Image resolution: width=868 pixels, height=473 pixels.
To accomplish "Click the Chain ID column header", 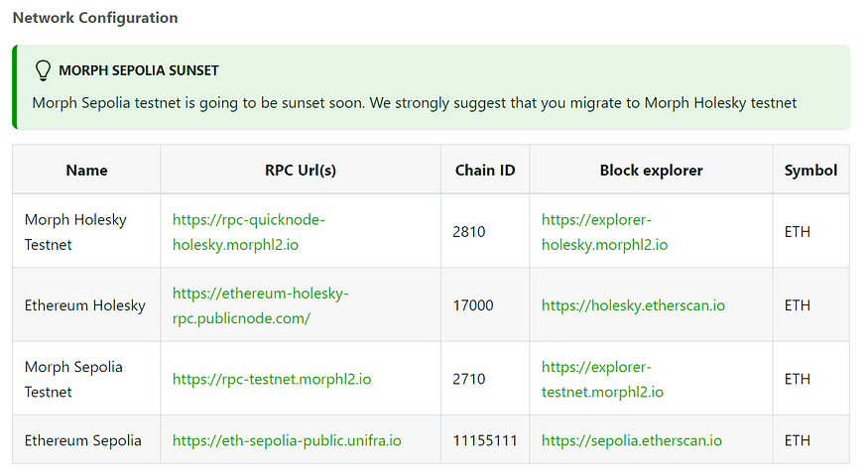I will pyautogui.click(x=485, y=170).
